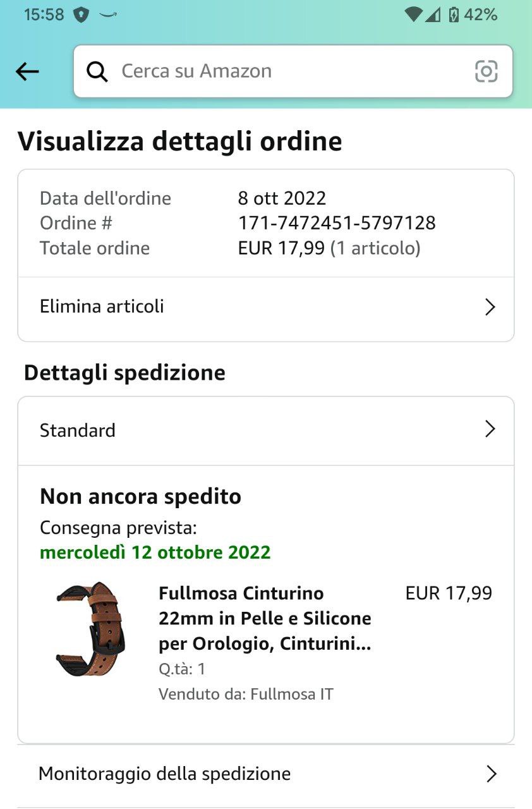The width and height of the screenshot is (532, 809).
Task: Expand Elimina articoli chevron
Action: pyautogui.click(x=490, y=307)
